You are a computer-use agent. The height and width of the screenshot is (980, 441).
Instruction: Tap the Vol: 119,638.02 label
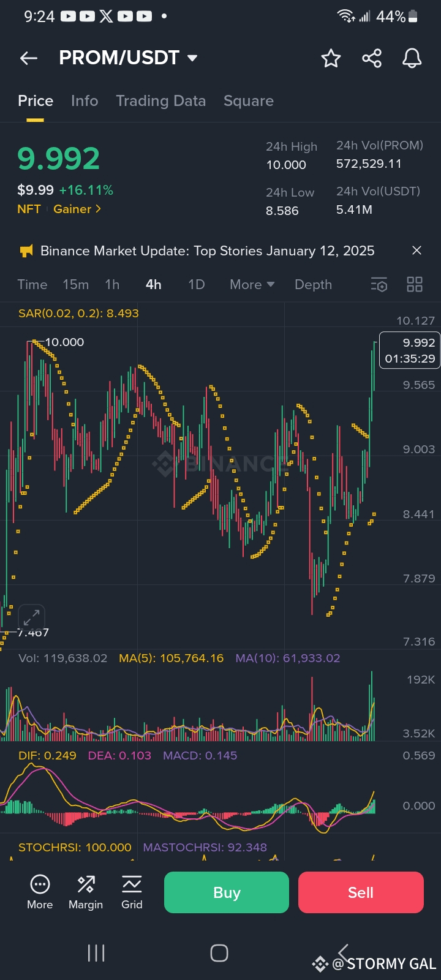click(62, 658)
